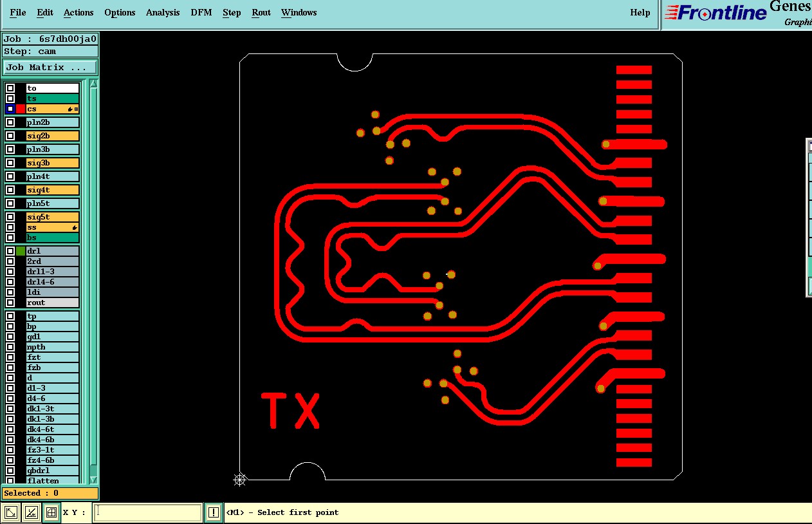Toggle display of the ts layer
This screenshot has width=812, height=524.
click(x=10, y=98)
